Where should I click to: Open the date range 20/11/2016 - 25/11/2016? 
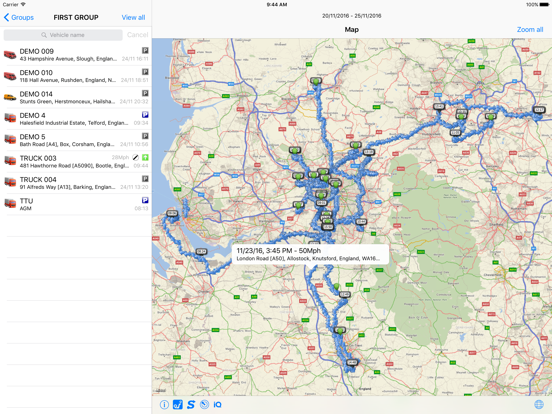(x=351, y=16)
